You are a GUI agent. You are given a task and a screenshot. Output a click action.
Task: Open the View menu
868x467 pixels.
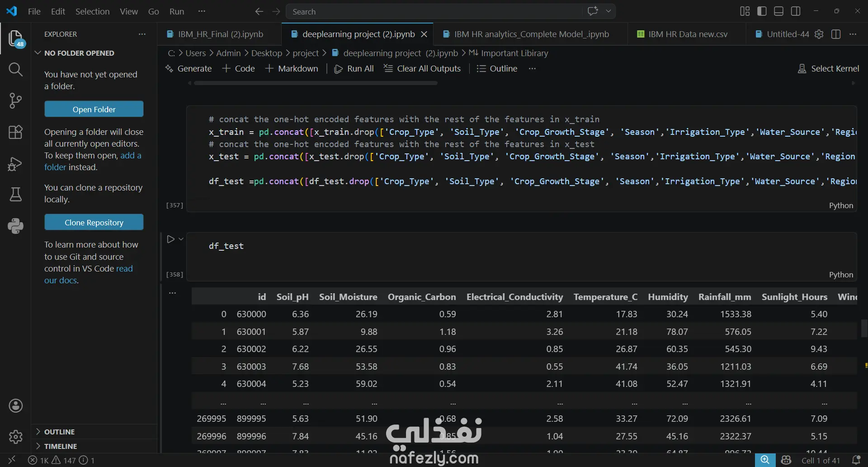pos(129,11)
